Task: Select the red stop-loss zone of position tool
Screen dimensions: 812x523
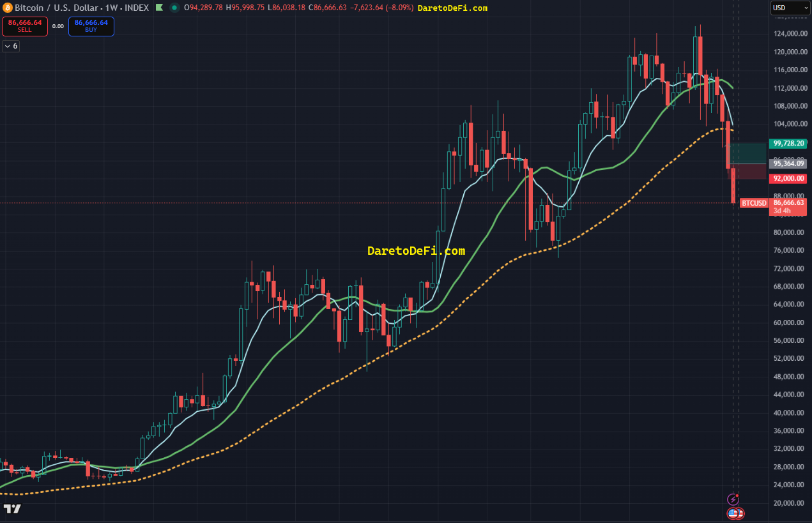Action: (751, 171)
